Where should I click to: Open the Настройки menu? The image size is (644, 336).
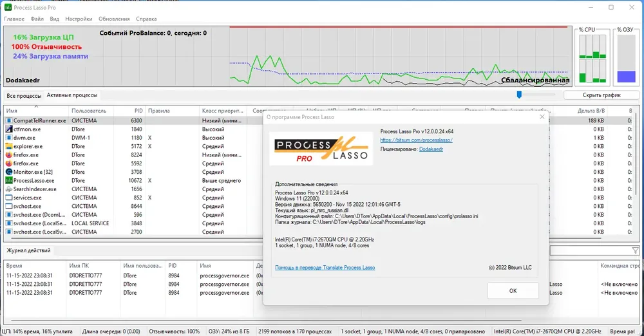(79, 19)
